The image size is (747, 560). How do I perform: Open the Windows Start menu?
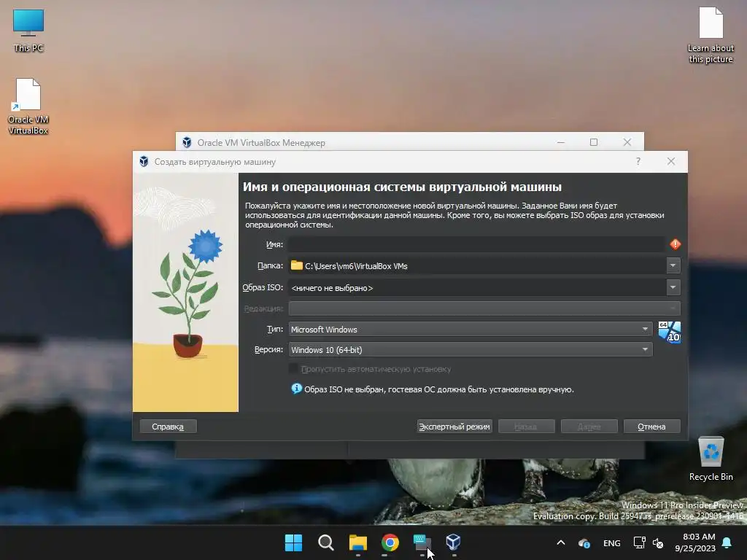click(x=293, y=542)
